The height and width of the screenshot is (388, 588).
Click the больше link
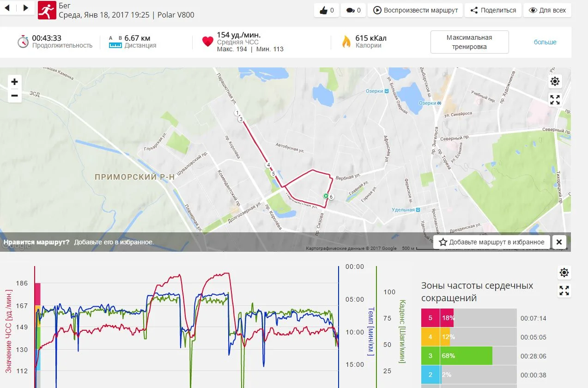pyautogui.click(x=545, y=42)
